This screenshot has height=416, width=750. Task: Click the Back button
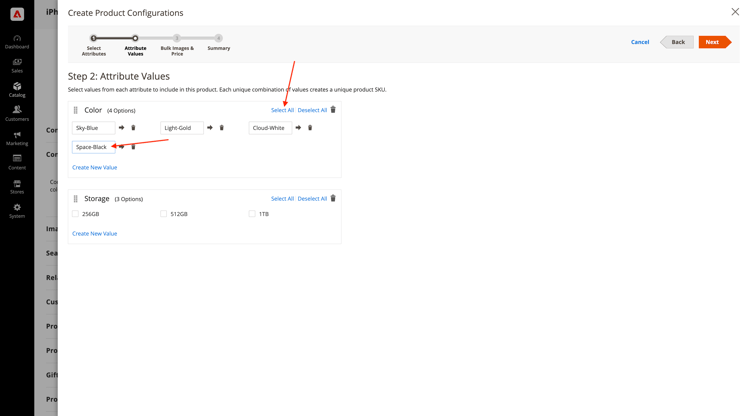677,42
